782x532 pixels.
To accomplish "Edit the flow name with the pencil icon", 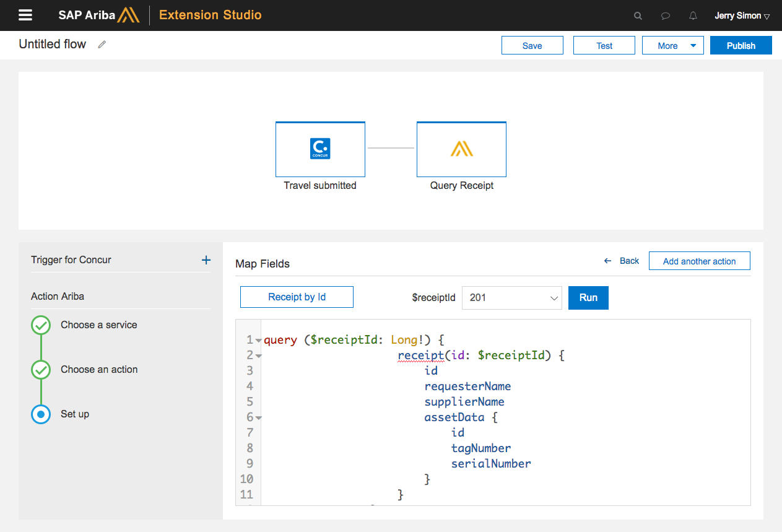I will click(x=102, y=45).
